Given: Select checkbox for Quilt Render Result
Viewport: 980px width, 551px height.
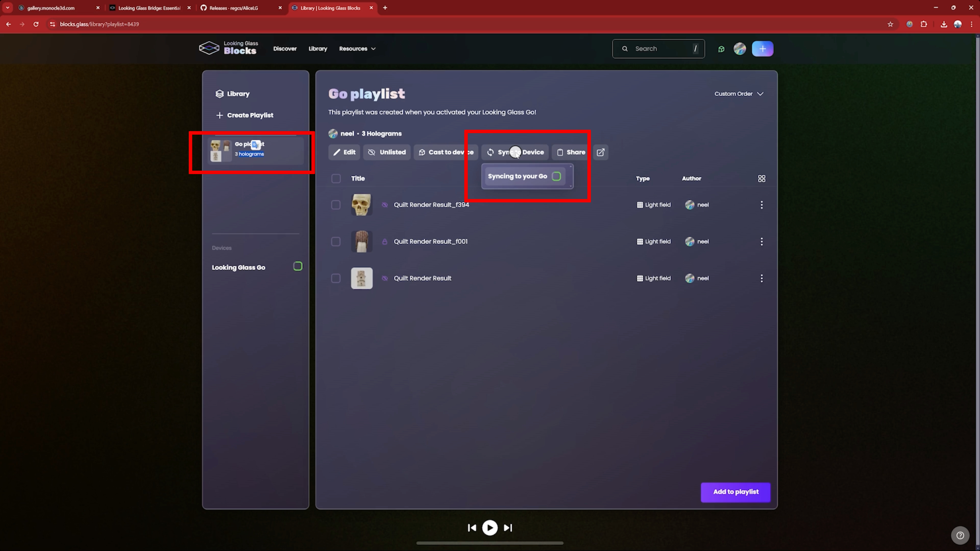Looking at the screenshot, I should (336, 278).
